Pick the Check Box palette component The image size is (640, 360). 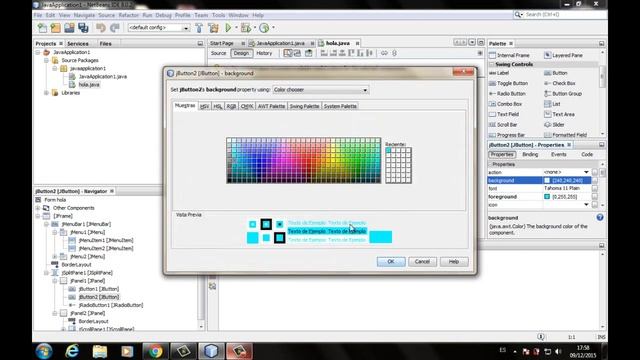(x=560, y=83)
